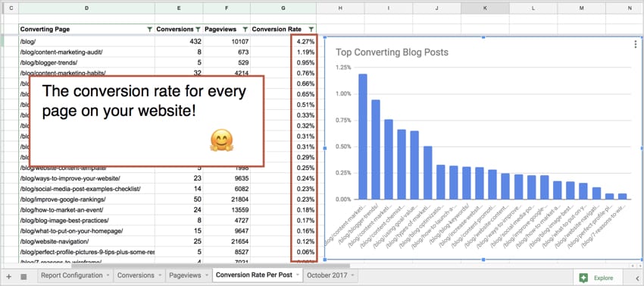The height and width of the screenshot is (286, 644).
Task: Click the Top Converting Blog Posts title
Action: [x=392, y=52]
